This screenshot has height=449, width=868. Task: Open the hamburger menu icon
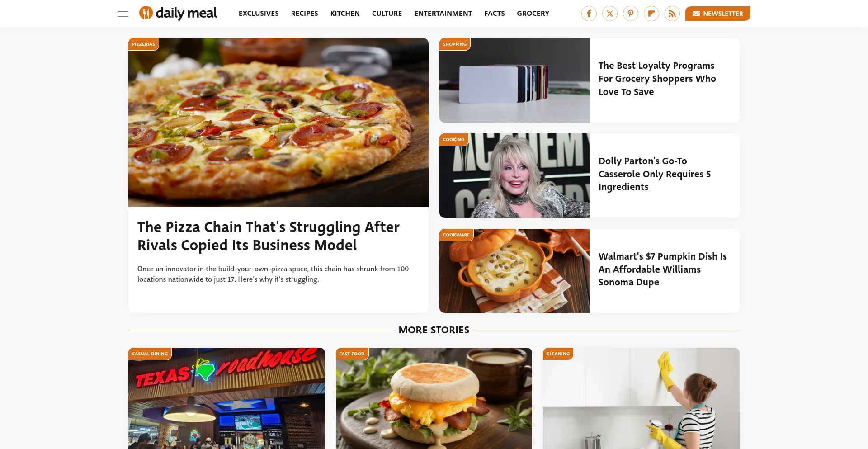[123, 14]
